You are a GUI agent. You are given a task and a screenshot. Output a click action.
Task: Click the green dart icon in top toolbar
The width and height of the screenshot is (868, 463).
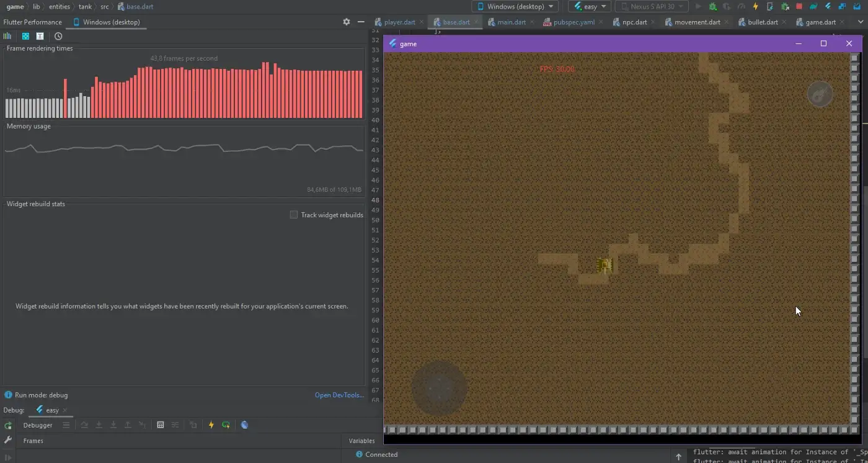point(813,6)
